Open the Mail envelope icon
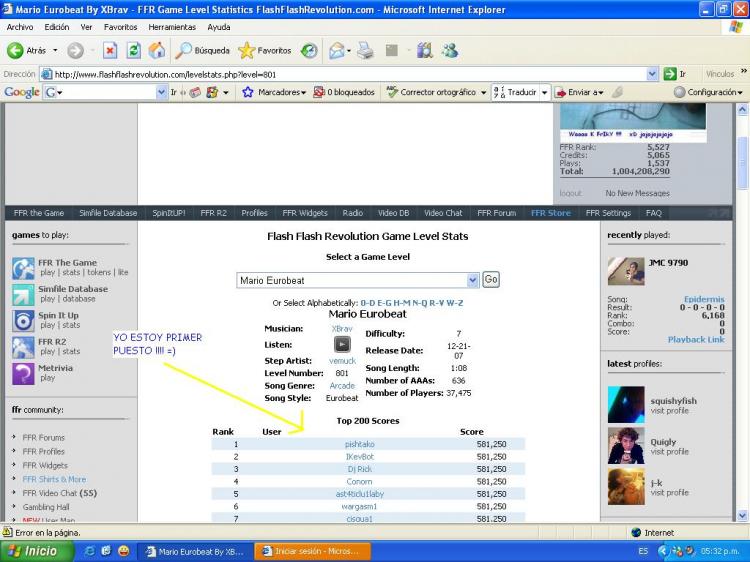The width and height of the screenshot is (750, 562). click(x=337, y=50)
